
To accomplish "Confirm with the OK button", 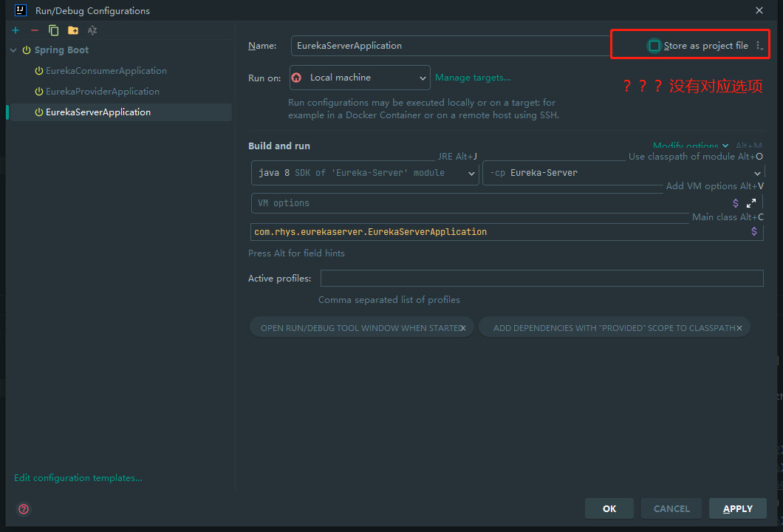I will 609,508.
